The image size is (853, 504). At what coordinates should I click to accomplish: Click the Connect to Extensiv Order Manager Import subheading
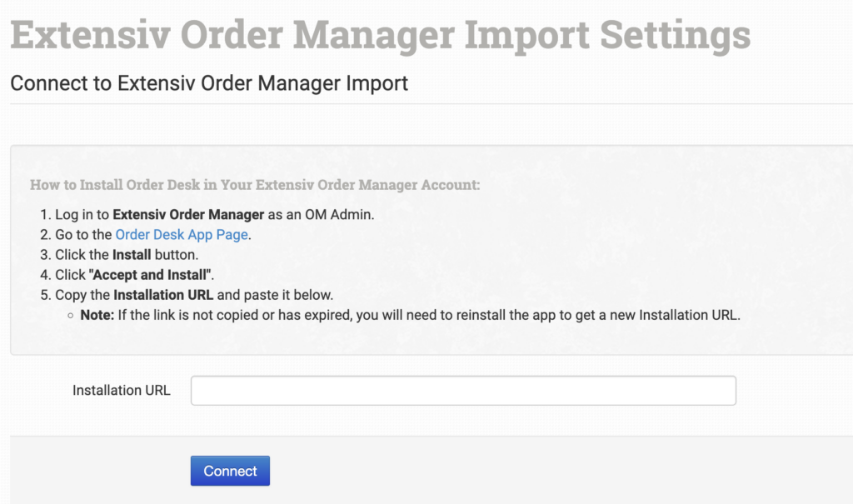209,83
